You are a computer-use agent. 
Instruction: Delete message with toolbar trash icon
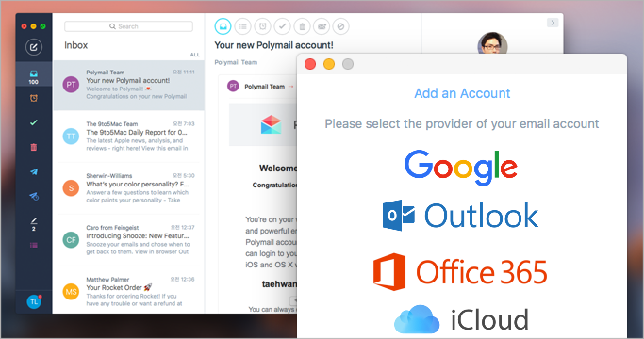pyautogui.click(x=303, y=26)
